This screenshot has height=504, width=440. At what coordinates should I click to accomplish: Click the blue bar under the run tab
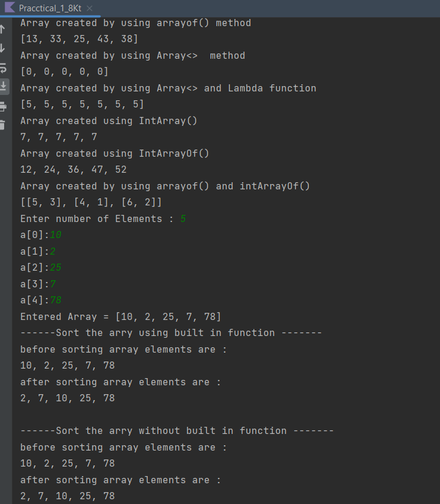pos(50,16)
